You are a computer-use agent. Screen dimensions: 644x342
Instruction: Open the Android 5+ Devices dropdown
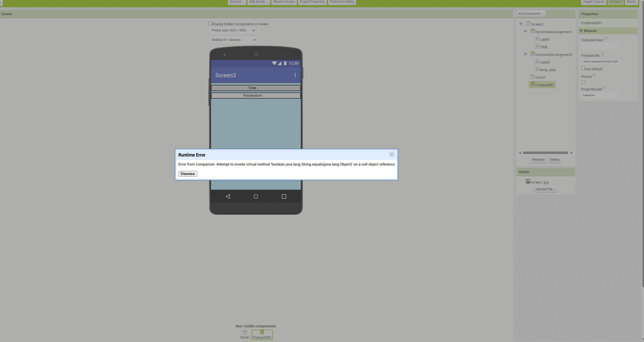pos(233,40)
